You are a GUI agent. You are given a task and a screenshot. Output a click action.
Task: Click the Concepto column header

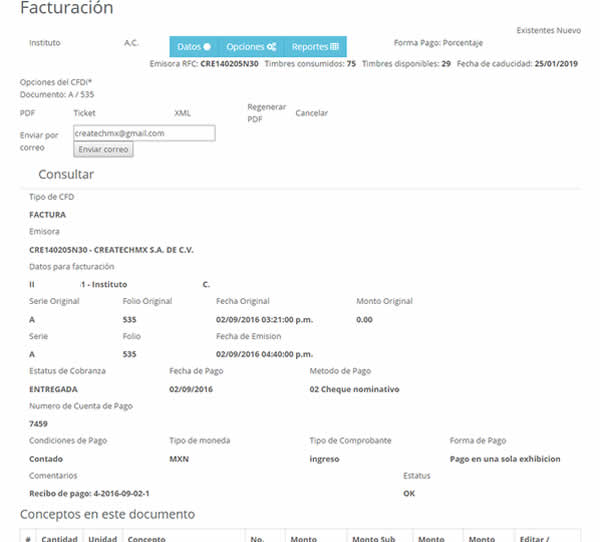pyautogui.click(x=146, y=537)
